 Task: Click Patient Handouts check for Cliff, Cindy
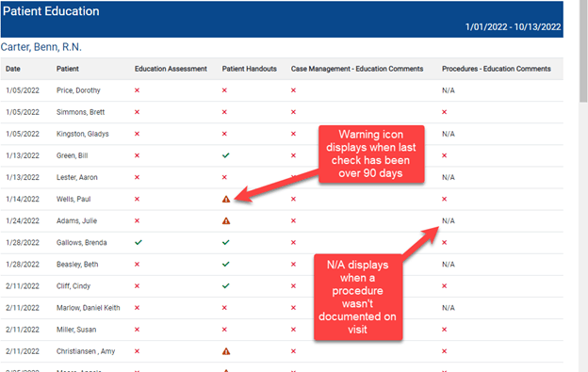(225, 286)
